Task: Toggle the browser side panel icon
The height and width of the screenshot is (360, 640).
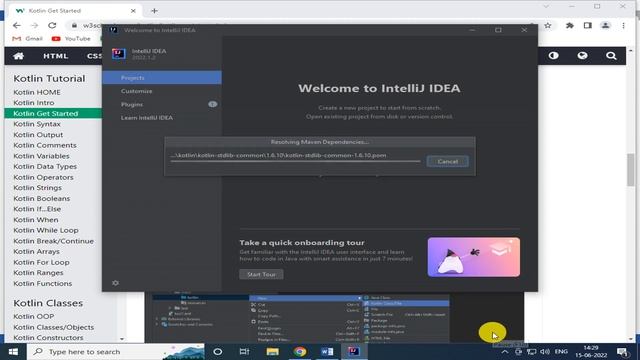Action: coord(588,25)
